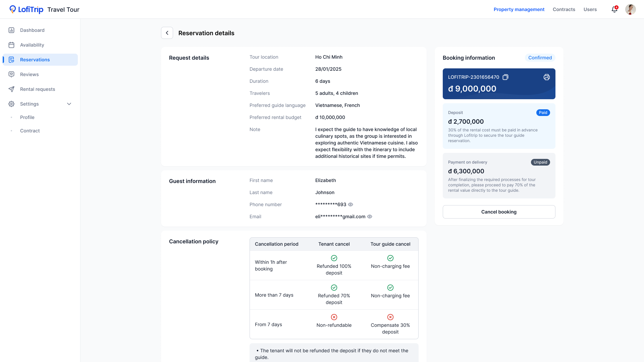
Task: Click the duration value 6 days
Action: (x=323, y=81)
